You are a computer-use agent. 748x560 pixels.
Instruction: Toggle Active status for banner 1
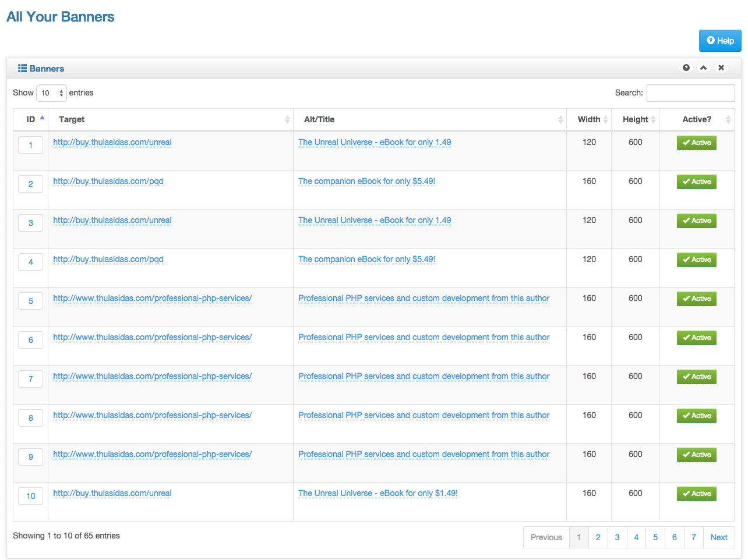(x=697, y=143)
